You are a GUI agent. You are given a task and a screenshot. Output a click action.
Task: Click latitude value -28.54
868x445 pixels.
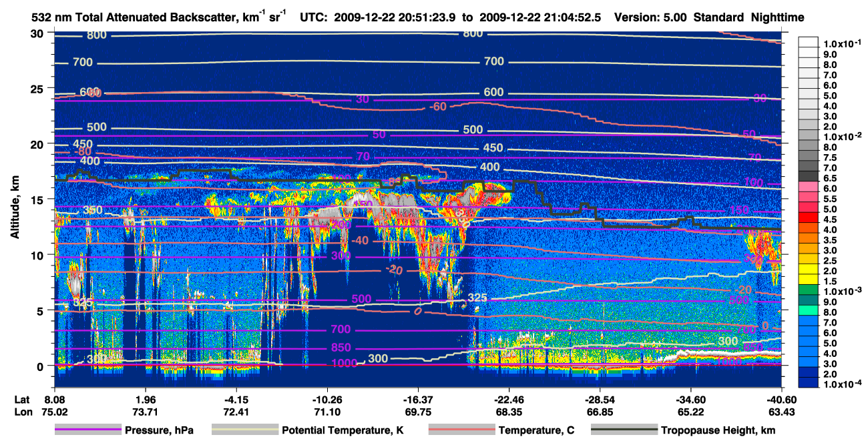point(600,399)
